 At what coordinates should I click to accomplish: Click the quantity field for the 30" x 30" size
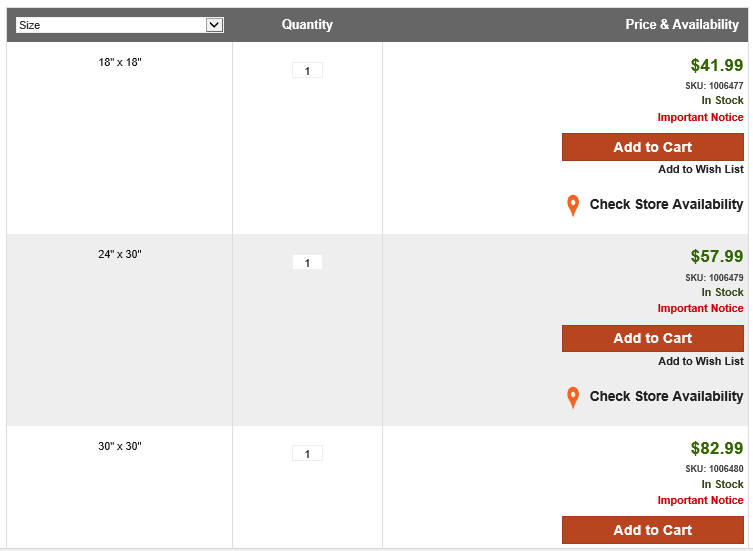click(307, 453)
